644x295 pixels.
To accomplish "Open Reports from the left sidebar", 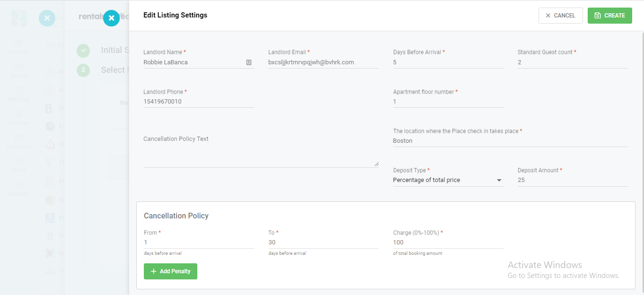I will (x=19, y=188).
